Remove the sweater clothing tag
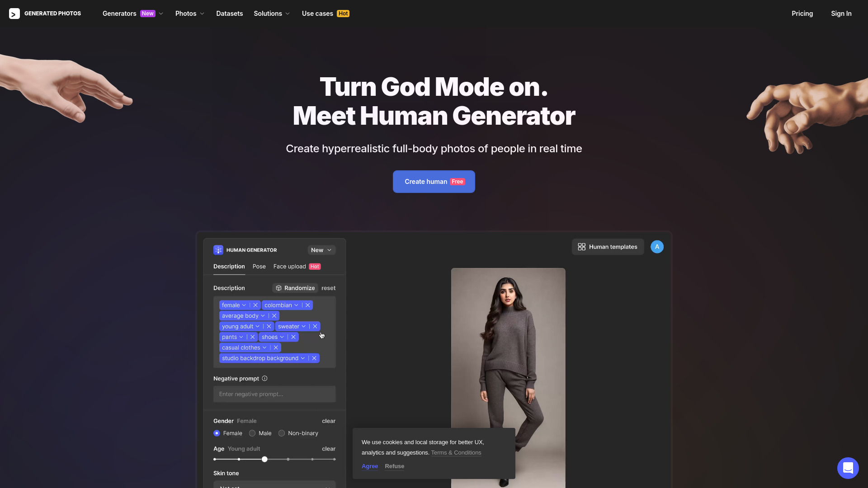868x488 pixels. (x=315, y=327)
